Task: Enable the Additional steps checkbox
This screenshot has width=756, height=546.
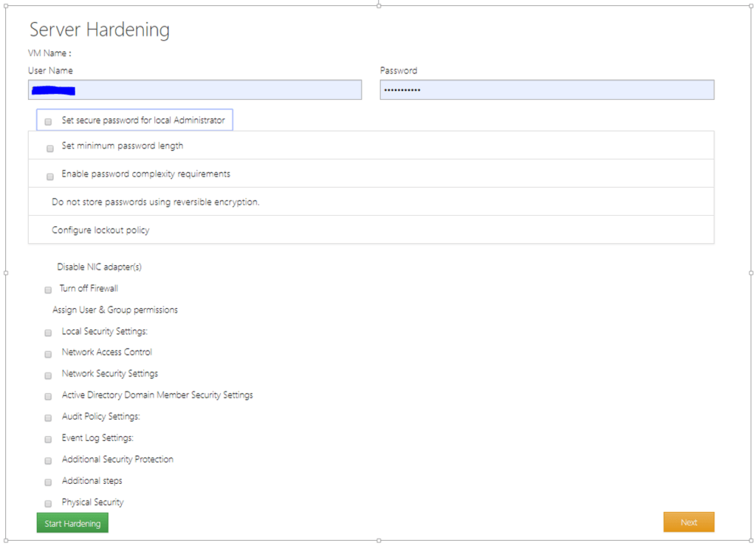Action: pyautogui.click(x=47, y=482)
